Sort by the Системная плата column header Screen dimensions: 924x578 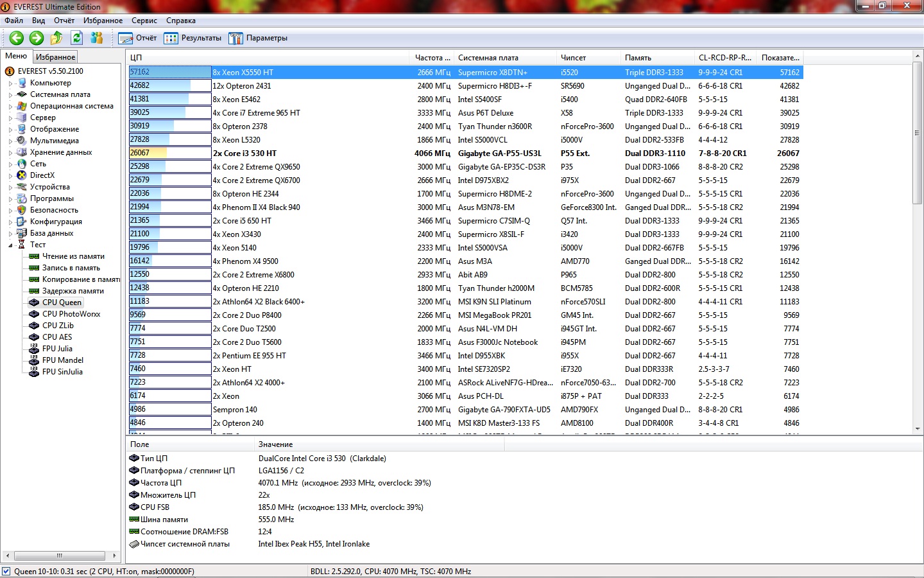click(506, 58)
